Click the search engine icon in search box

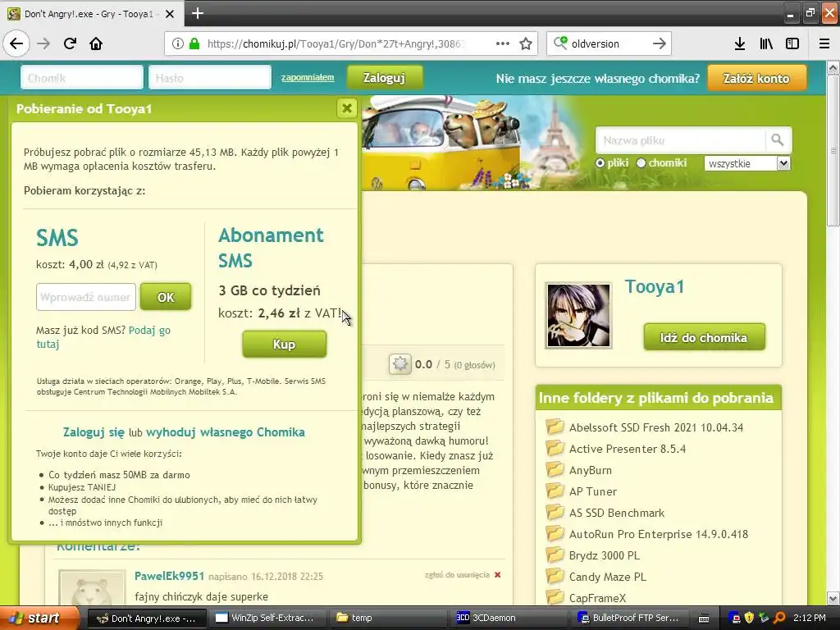click(560, 43)
